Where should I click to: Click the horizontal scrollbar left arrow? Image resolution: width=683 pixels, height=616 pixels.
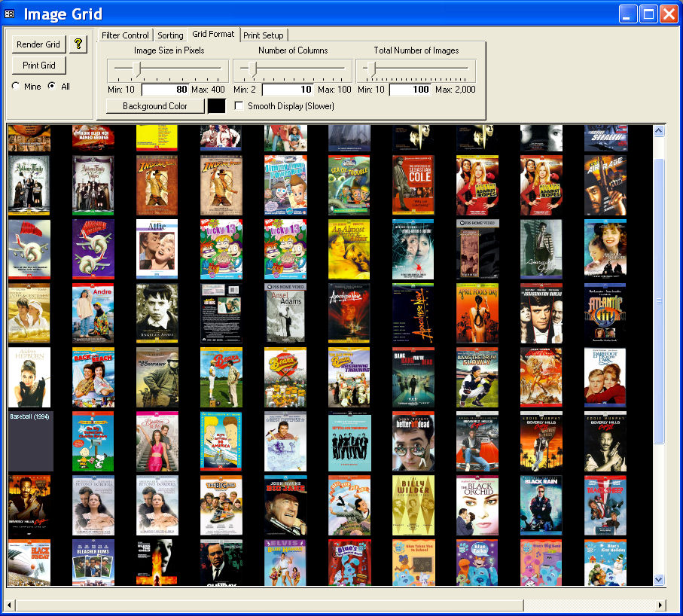pos(10,605)
